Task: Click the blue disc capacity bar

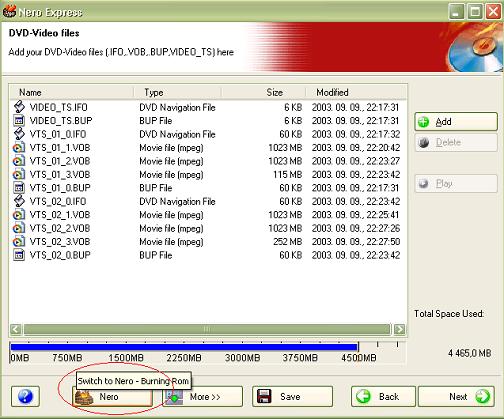Action: pos(184,347)
